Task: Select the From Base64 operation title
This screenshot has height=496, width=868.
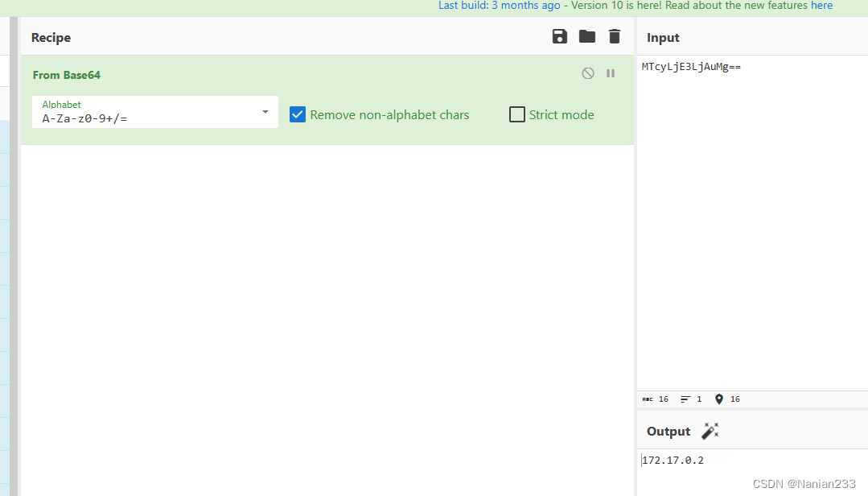Action: pos(67,75)
